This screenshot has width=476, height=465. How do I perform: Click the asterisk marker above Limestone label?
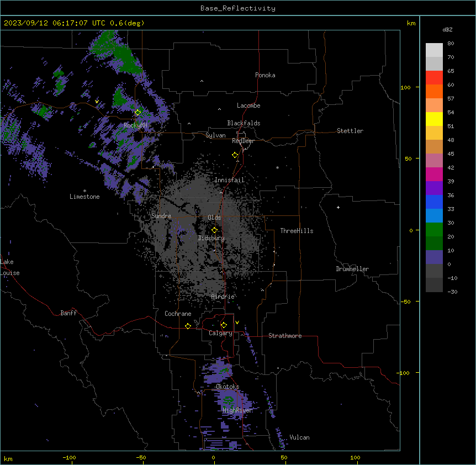coord(84,191)
